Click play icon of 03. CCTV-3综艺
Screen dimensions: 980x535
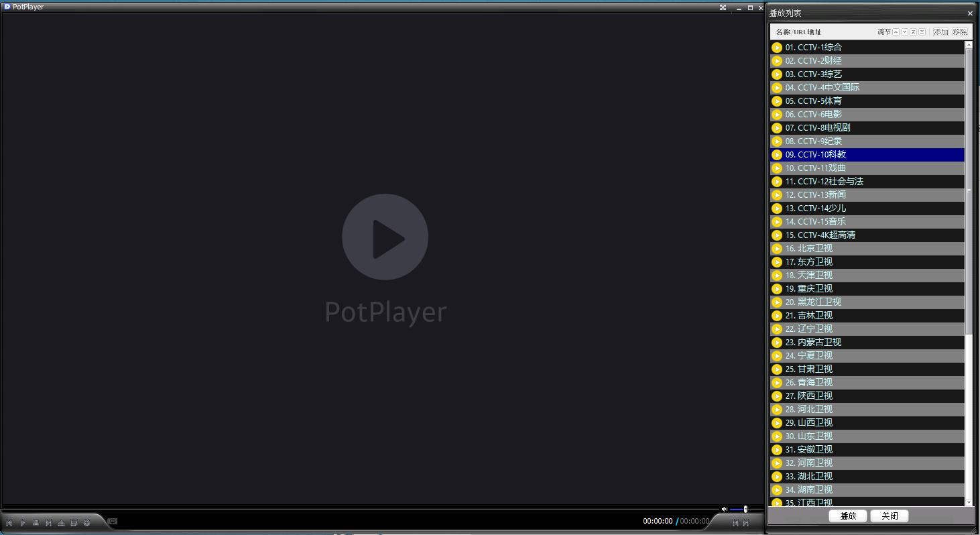tap(777, 74)
